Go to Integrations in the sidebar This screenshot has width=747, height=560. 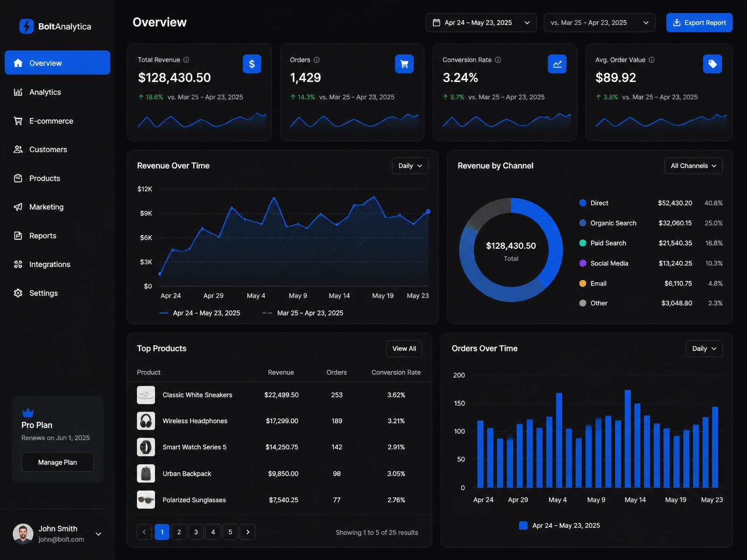pyautogui.click(x=57, y=264)
